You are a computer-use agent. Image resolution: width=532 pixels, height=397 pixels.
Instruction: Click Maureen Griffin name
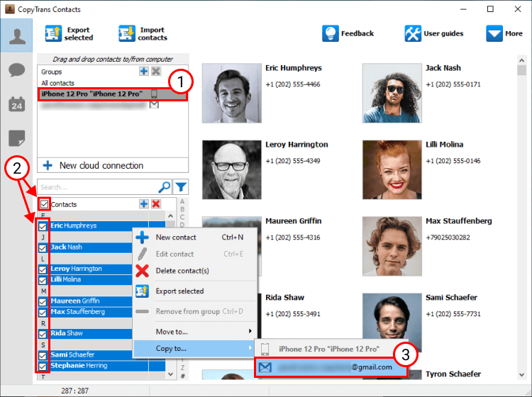point(293,221)
